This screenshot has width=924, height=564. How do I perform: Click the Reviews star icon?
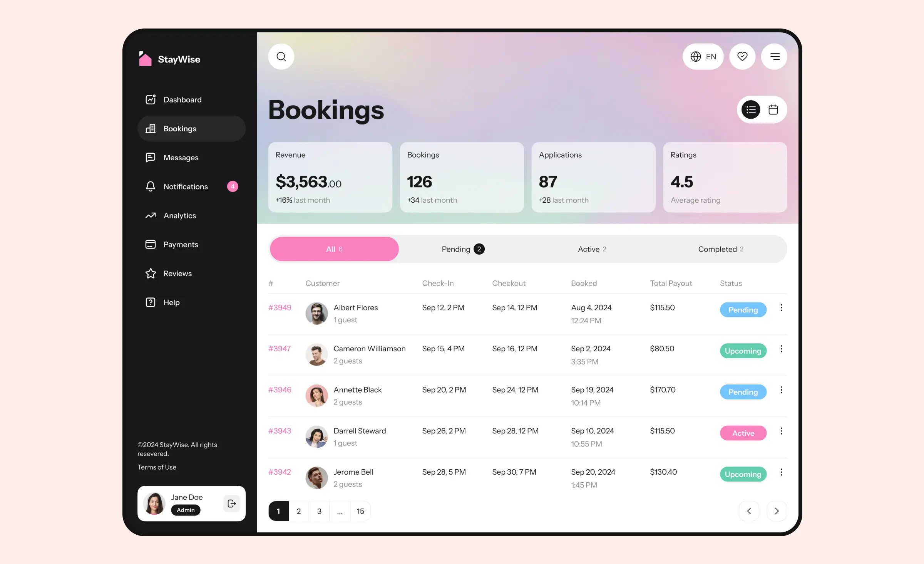coord(151,273)
